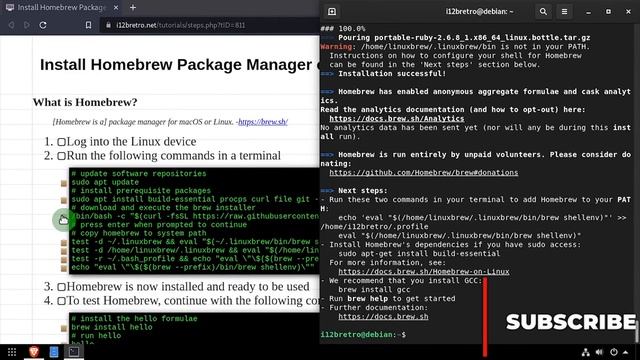The width and height of the screenshot is (640, 360).
Task: Open https://docs.brew.sh link in terminal
Action: tap(383, 316)
